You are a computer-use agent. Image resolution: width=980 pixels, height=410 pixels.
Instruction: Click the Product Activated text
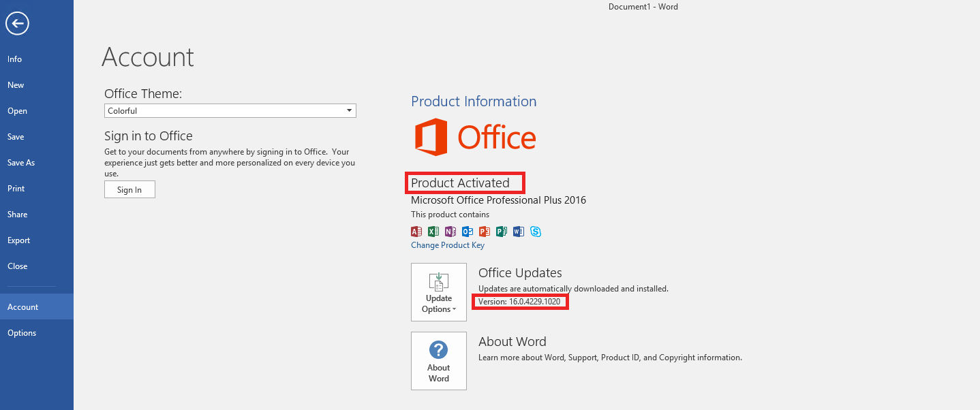(460, 183)
